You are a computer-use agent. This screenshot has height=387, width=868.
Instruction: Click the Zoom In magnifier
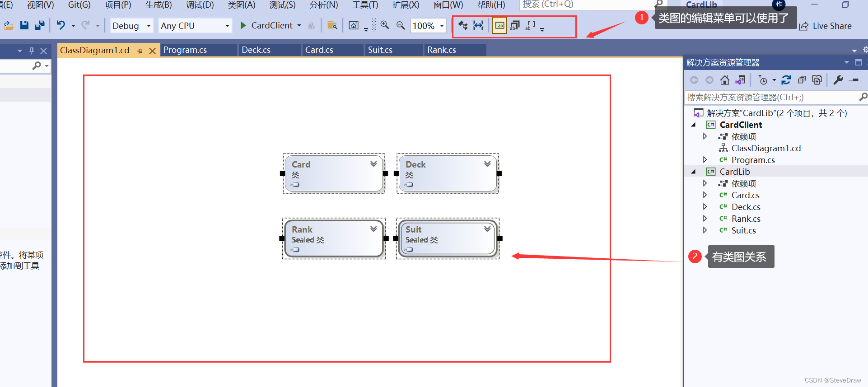coord(385,25)
